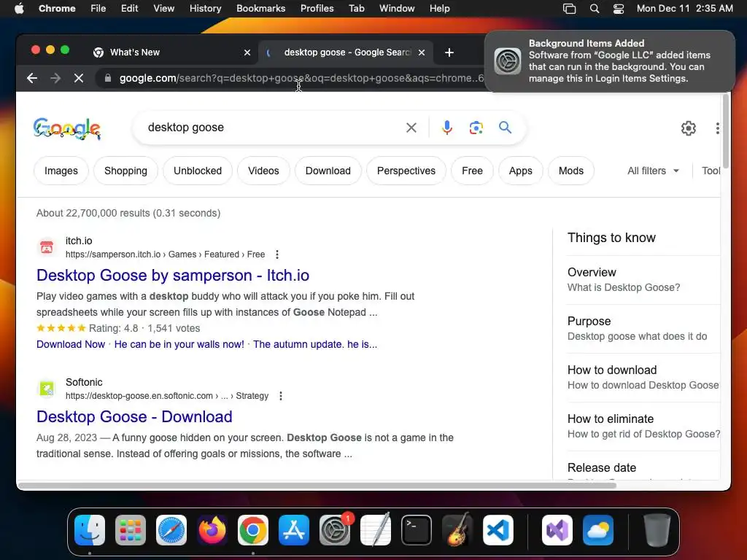Open Finder from the dock
This screenshot has height=560, width=747.
90,530
